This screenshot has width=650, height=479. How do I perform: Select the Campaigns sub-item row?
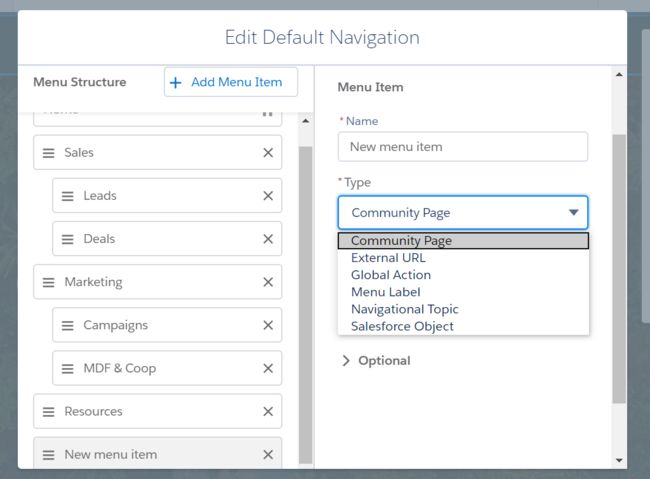click(167, 325)
